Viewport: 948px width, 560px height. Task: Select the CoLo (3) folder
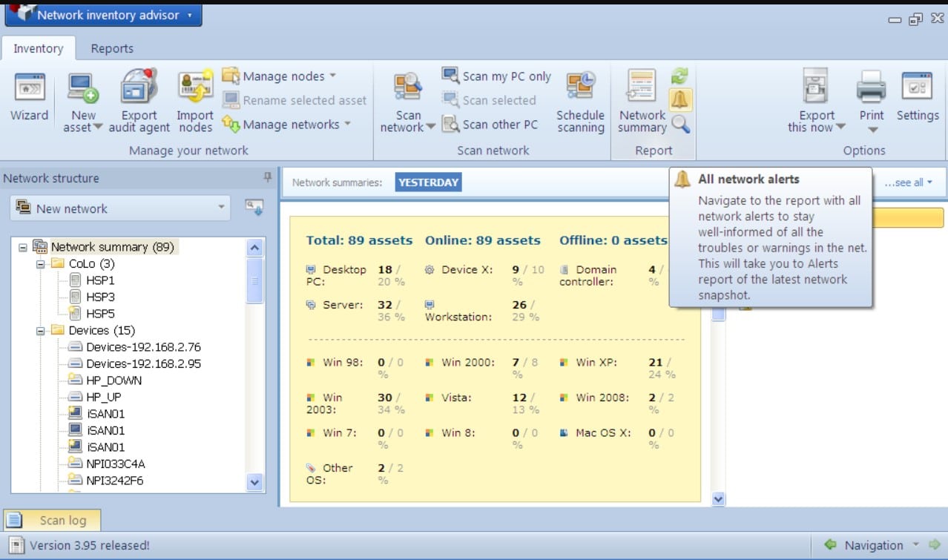click(91, 264)
